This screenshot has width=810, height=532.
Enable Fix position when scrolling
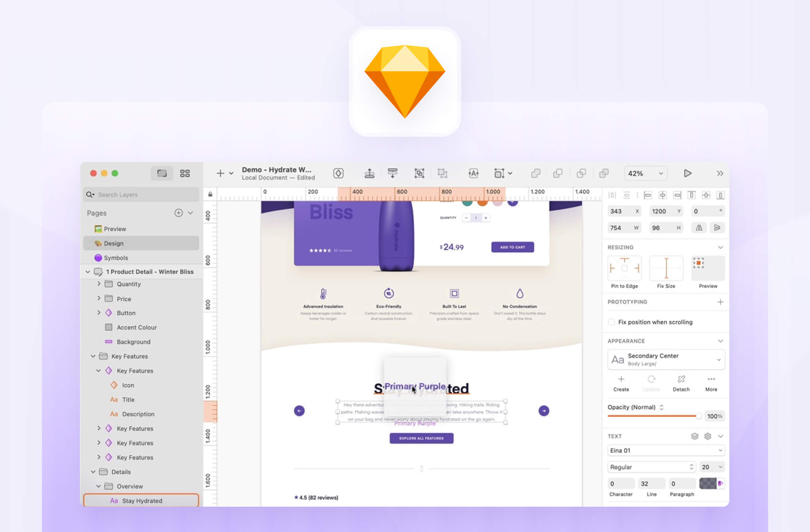coord(611,322)
